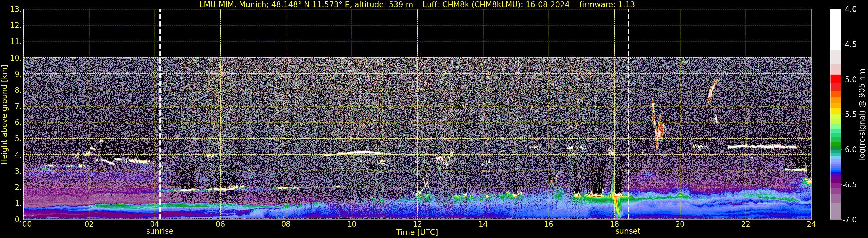Select time axis tick label '06'

220,224
